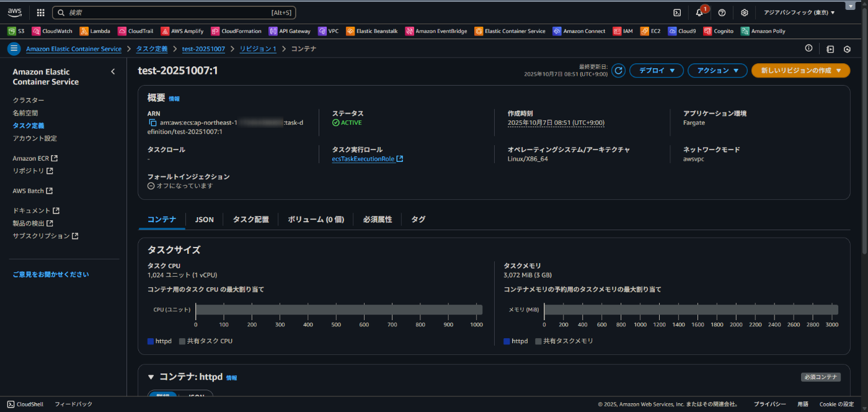Screen dimensions: 868x412
Task: Open リポジトリ external link
Action: click(x=32, y=171)
